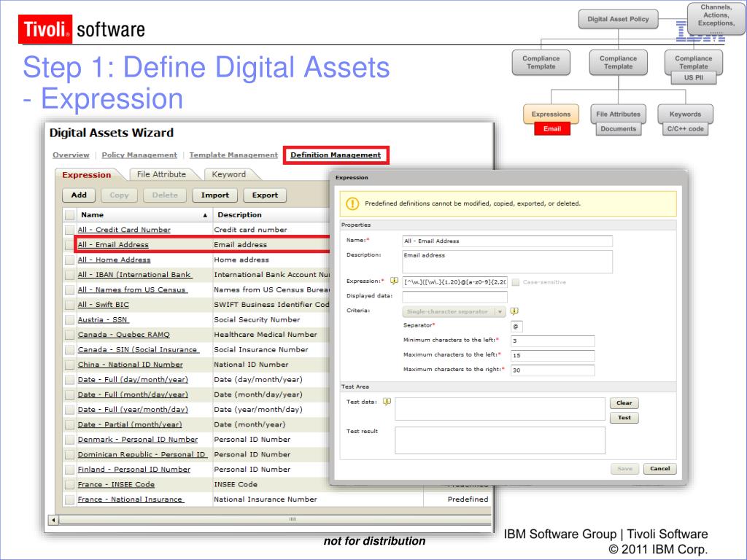Click Maximum characters to the right field
The height and width of the screenshot is (560, 747).
[x=553, y=370]
